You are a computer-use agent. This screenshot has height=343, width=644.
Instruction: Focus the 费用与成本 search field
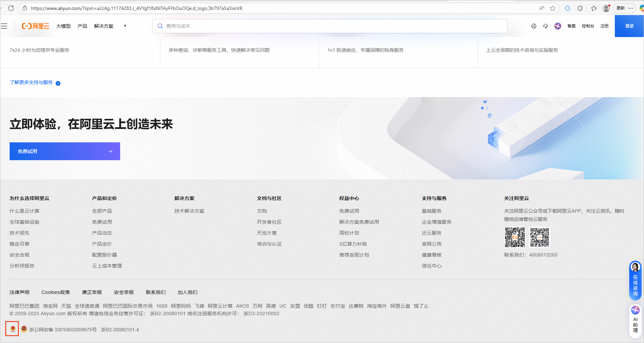click(330, 26)
